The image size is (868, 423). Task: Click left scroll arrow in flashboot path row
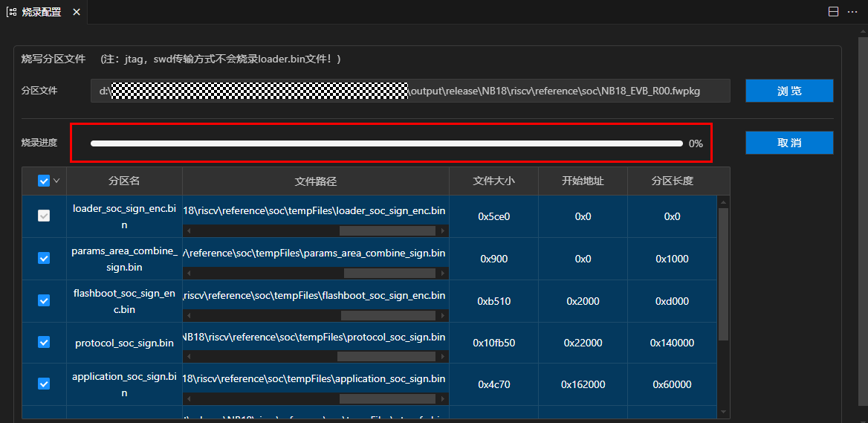coord(187,315)
